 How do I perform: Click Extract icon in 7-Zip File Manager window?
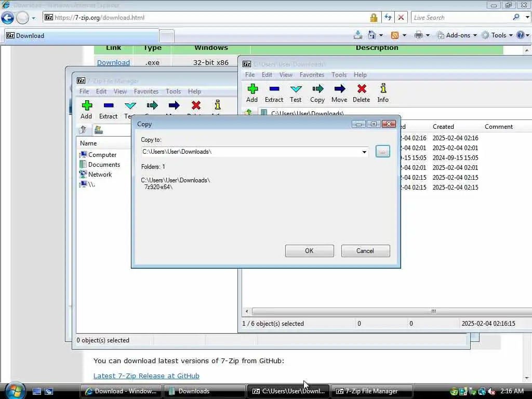[x=109, y=105]
